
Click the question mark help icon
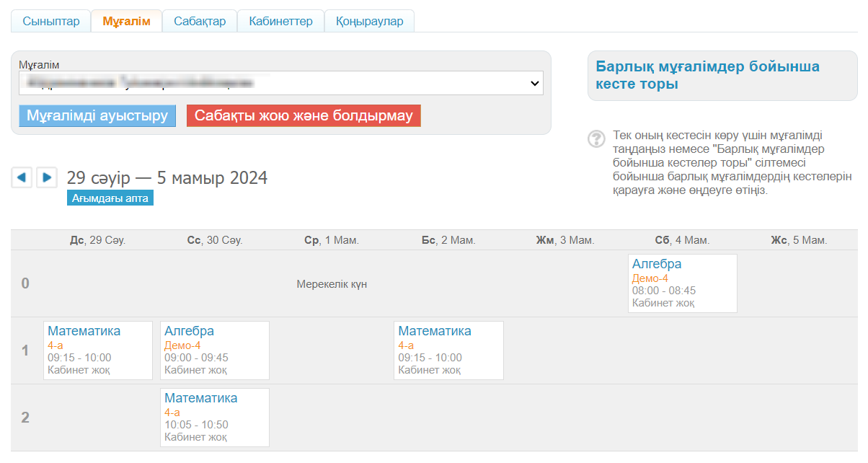(596, 138)
